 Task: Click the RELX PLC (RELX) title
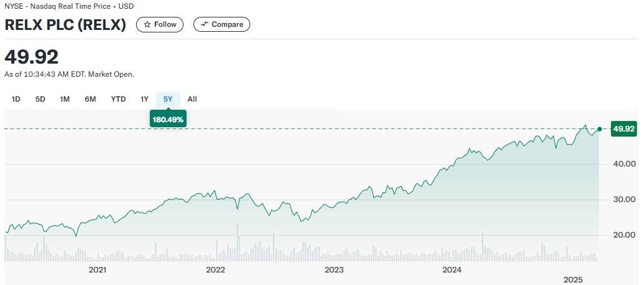[x=66, y=25]
